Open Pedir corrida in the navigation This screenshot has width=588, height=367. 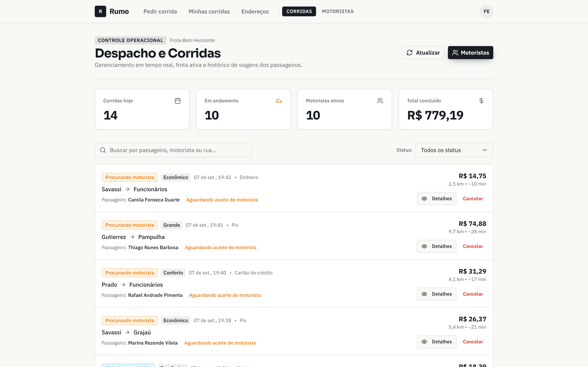(x=160, y=11)
